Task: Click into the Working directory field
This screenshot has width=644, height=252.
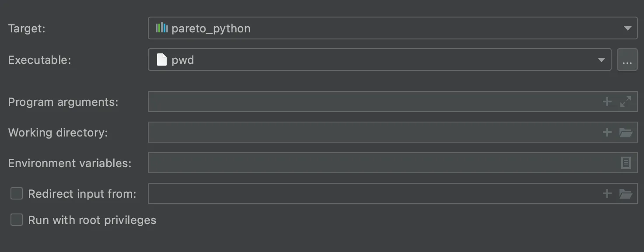Action: tap(372, 132)
